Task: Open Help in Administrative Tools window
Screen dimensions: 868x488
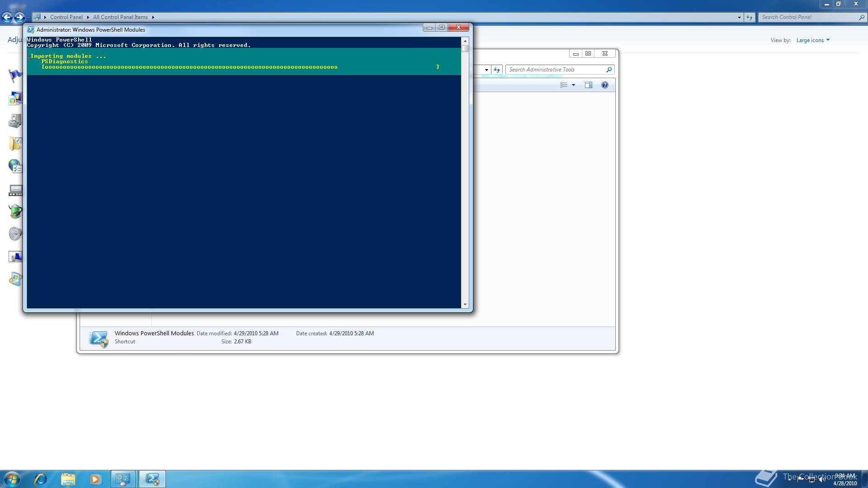Action: pyautogui.click(x=604, y=85)
